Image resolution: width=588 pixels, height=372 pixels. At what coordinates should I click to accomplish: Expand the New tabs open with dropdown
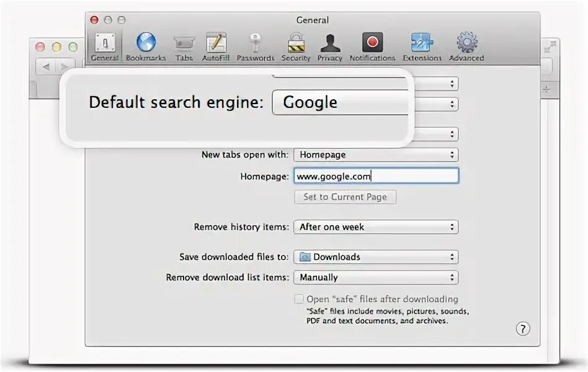tap(376, 154)
